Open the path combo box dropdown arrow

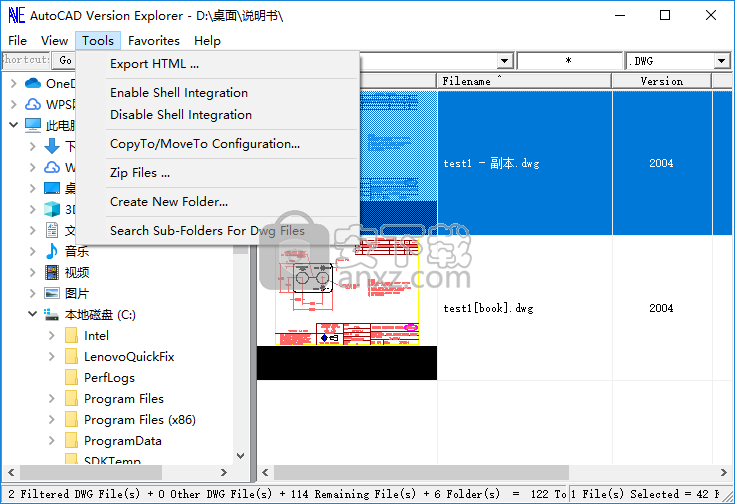point(504,61)
